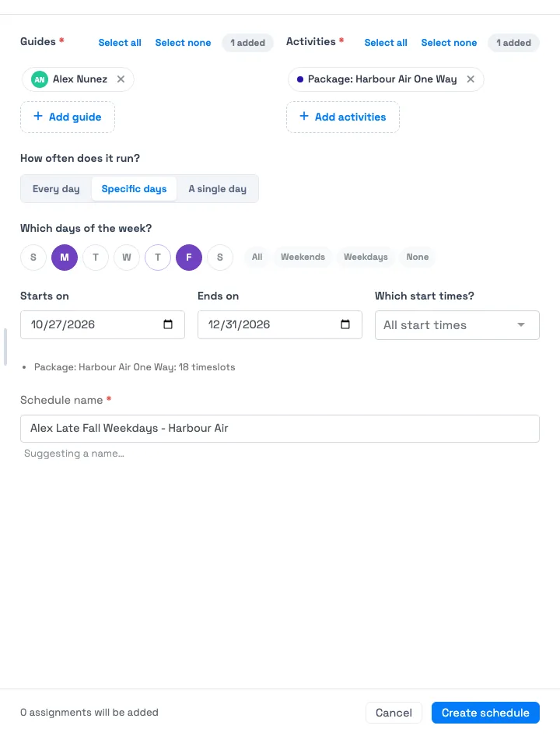The height and width of the screenshot is (736, 560).
Task: Choose the Weekends preset
Action: 303,258
